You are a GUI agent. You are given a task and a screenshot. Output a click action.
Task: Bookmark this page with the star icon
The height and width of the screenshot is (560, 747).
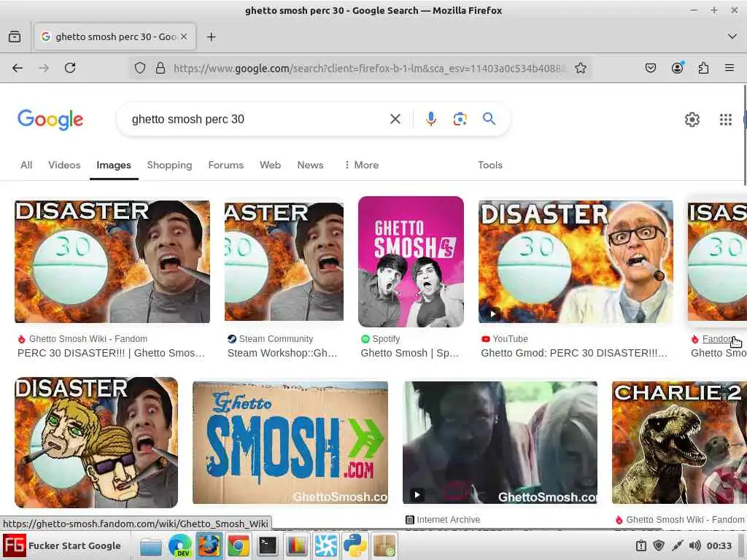tap(580, 68)
